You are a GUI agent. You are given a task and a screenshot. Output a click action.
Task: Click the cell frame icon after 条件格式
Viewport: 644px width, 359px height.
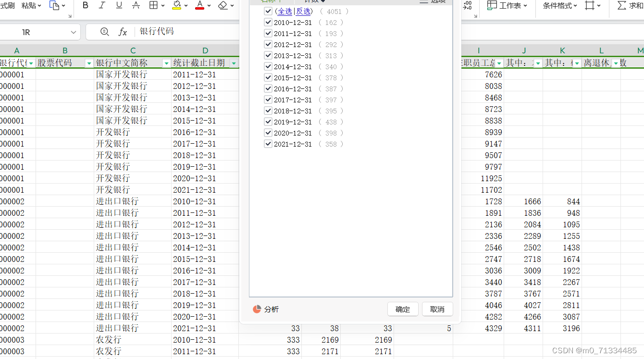point(590,5)
